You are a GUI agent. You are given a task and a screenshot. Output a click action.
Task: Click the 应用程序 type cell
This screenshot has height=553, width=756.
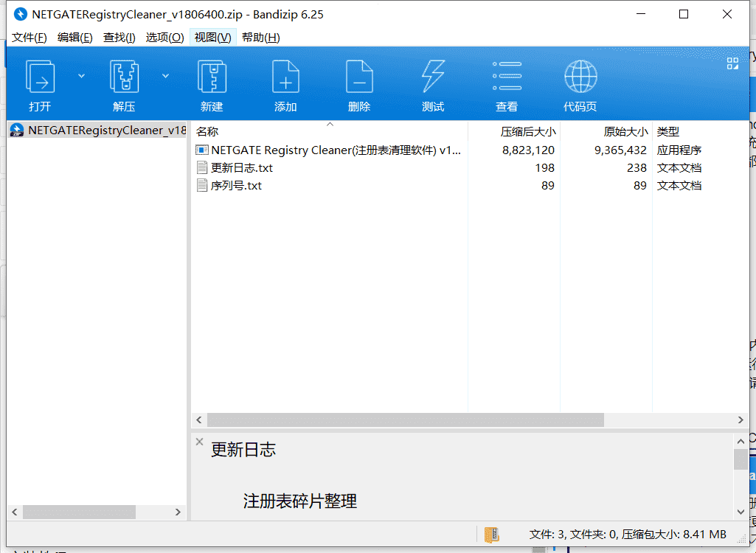(679, 150)
